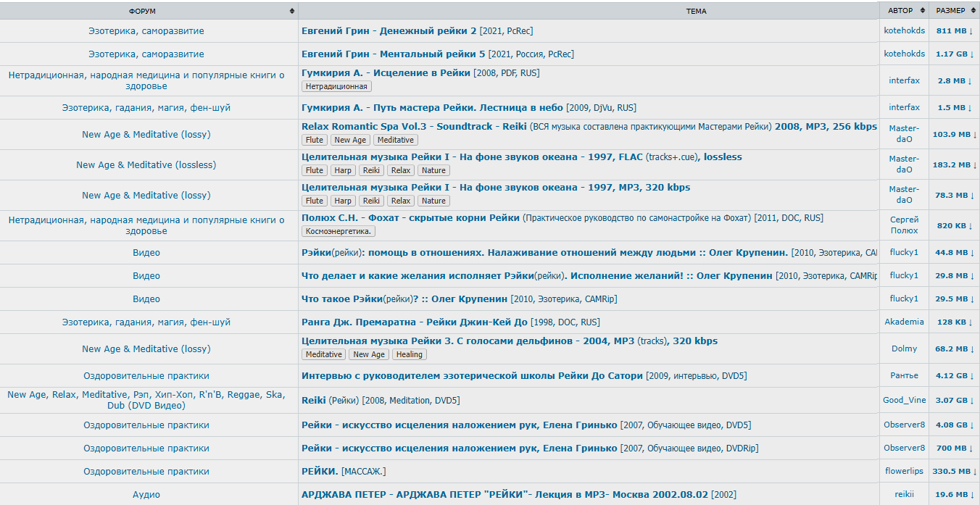980x505 pixels.
Task: Sort table by РАЗМЕР column header
Action: tap(954, 11)
